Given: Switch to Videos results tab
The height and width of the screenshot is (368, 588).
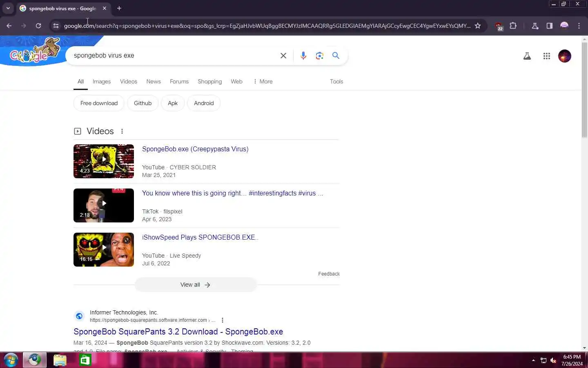Looking at the screenshot, I should [129, 81].
